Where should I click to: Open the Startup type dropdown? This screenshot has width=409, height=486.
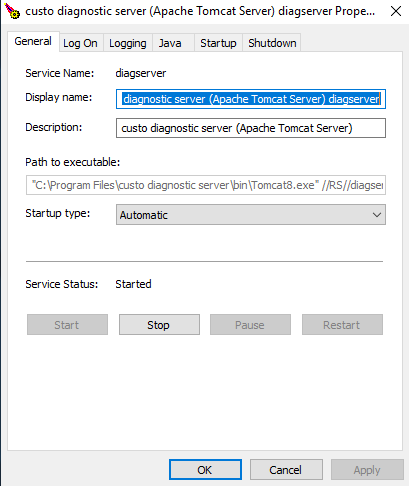251,215
